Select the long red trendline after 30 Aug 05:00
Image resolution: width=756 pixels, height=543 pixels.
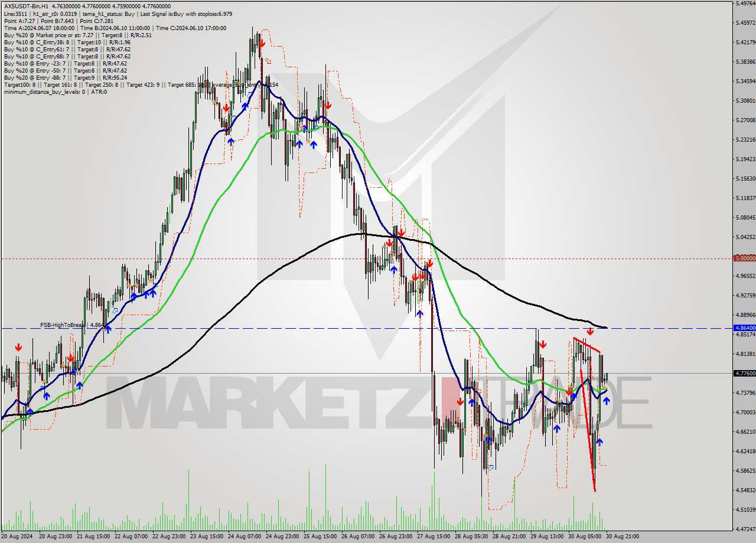pos(588,430)
